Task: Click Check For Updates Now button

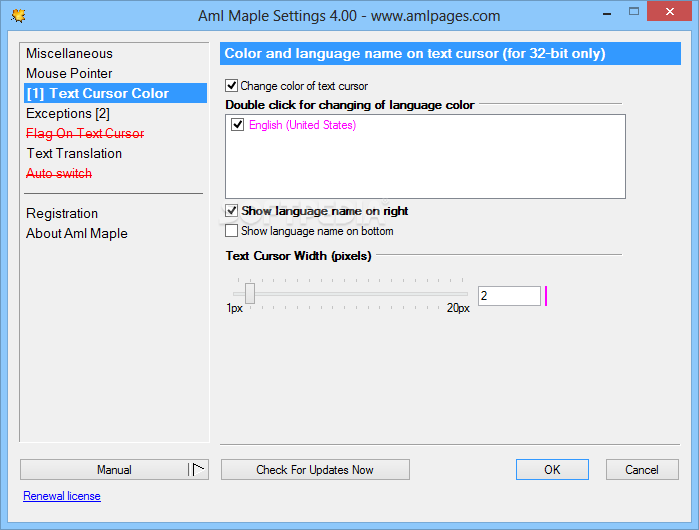Action: 315,469
